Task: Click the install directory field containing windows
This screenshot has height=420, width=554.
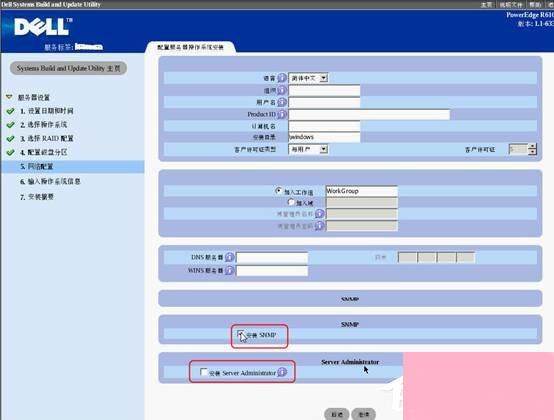Action: pos(324,137)
